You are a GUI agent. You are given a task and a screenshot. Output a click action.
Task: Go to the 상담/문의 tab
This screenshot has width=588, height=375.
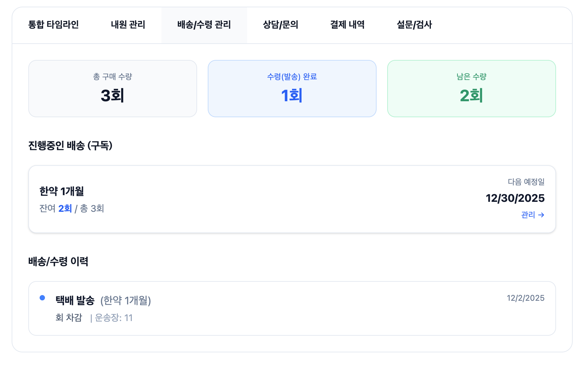click(x=280, y=25)
